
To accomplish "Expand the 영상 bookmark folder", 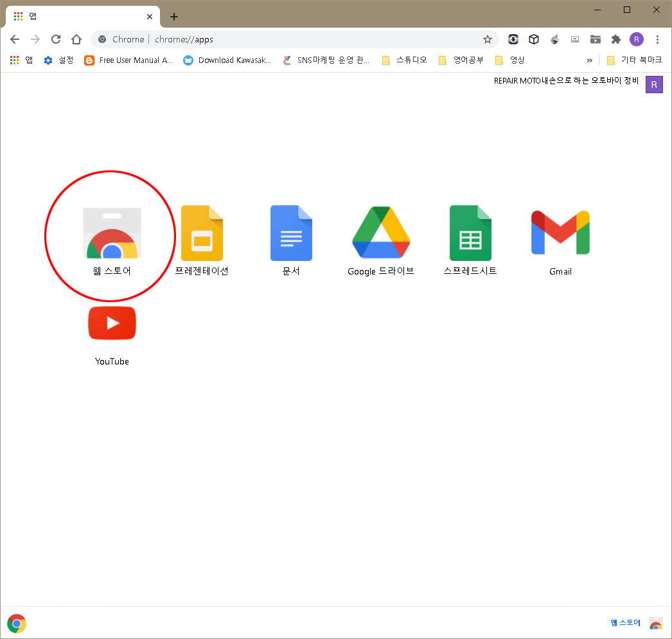I will click(509, 60).
